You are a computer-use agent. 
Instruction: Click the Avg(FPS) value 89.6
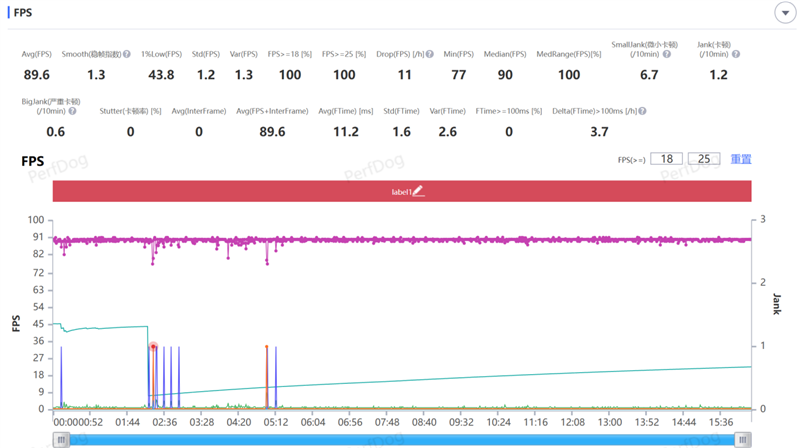tap(37, 75)
